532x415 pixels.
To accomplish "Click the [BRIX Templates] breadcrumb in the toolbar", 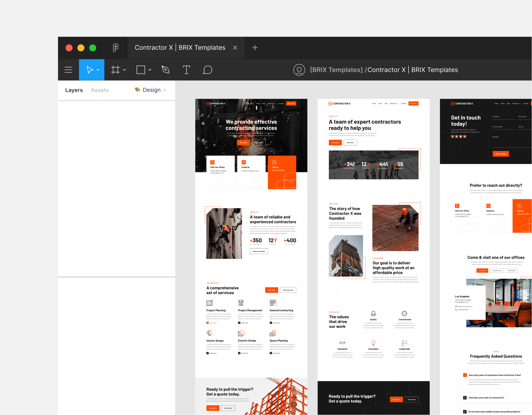I will pos(336,70).
